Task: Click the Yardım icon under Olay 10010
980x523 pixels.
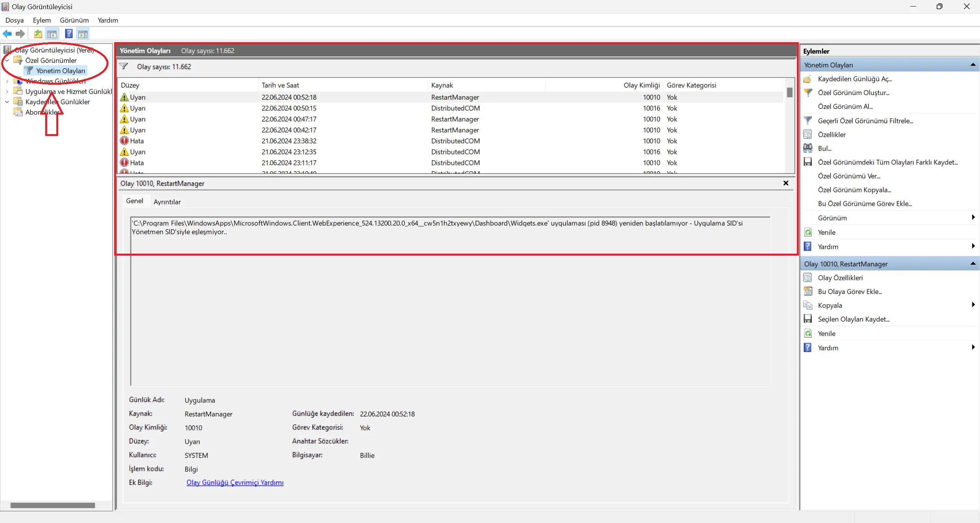Action: coord(808,348)
